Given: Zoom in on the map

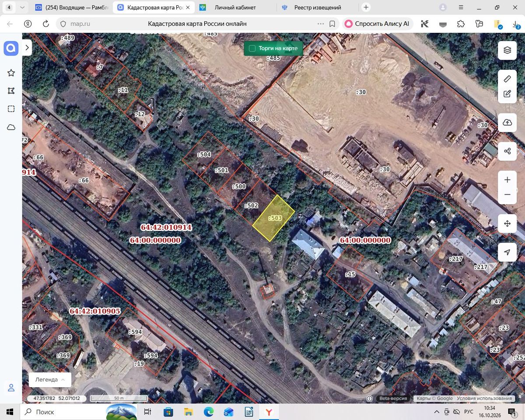Looking at the screenshot, I should click(507, 180).
